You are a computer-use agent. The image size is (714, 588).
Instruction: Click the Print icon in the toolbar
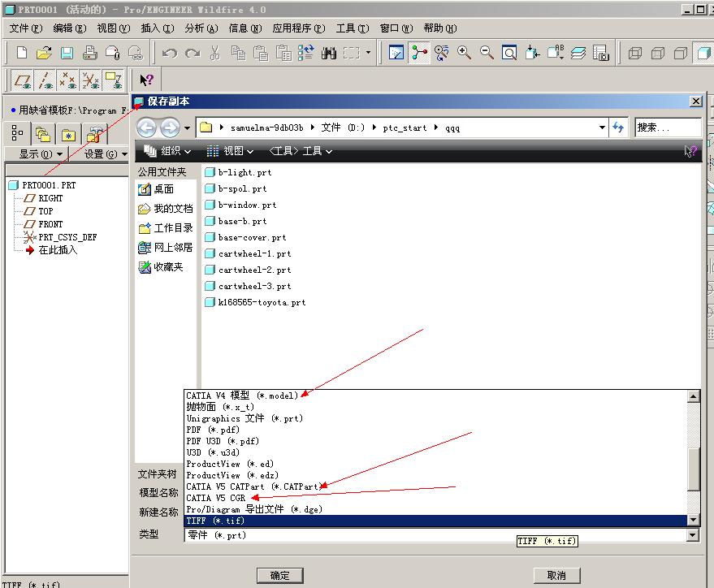pyautogui.click(x=89, y=53)
